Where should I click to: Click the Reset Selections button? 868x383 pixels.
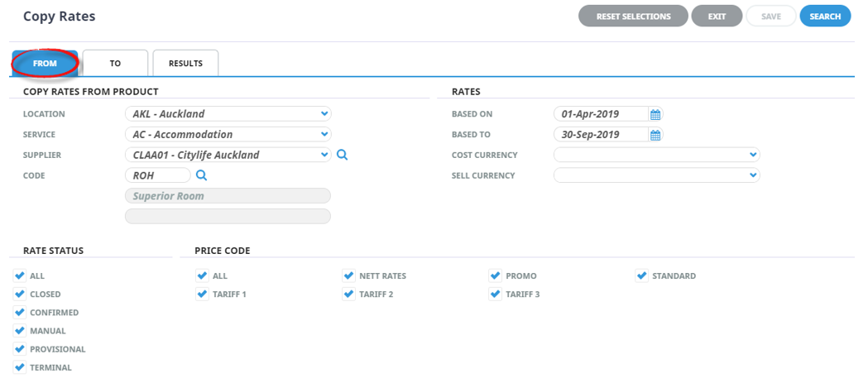click(x=633, y=17)
